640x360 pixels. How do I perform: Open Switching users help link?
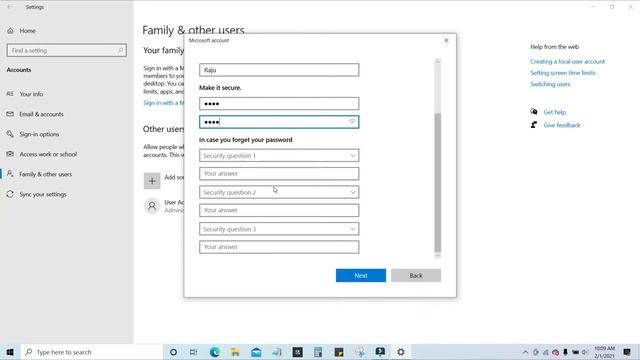click(550, 84)
